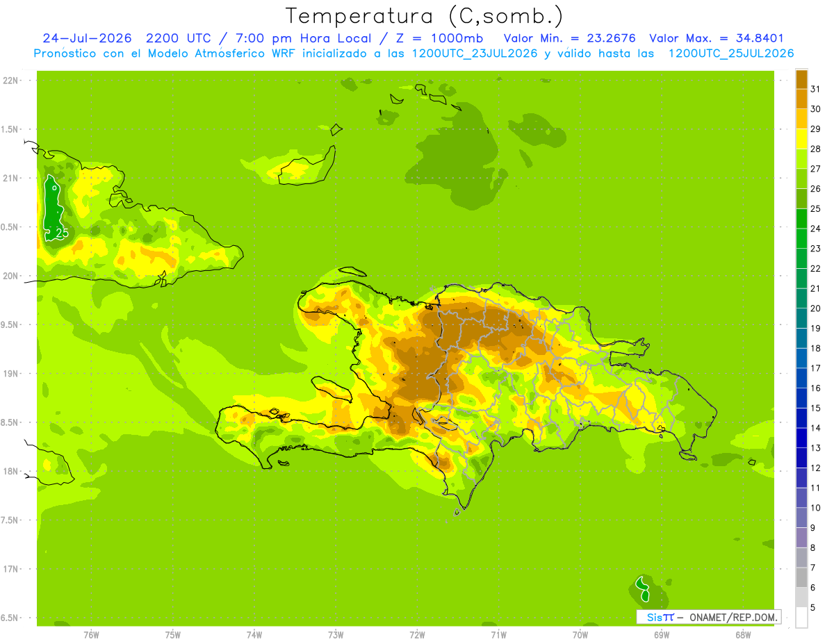Select the mauve swatch between 8 and 9
Screen dimensions: 834x644
point(801,538)
